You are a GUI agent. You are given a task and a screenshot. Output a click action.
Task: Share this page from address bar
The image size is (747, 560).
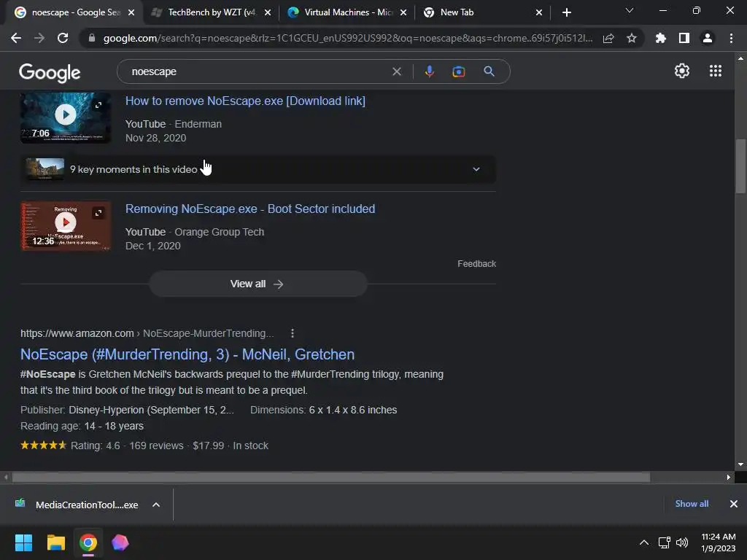pyautogui.click(x=608, y=38)
